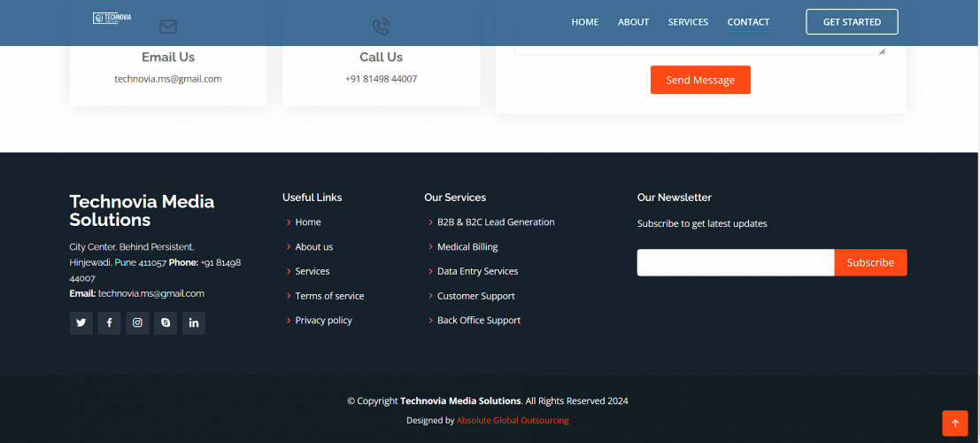The width and height of the screenshot is (980, 443).
Task: Click the Send Message button
Action: [700, 80]
